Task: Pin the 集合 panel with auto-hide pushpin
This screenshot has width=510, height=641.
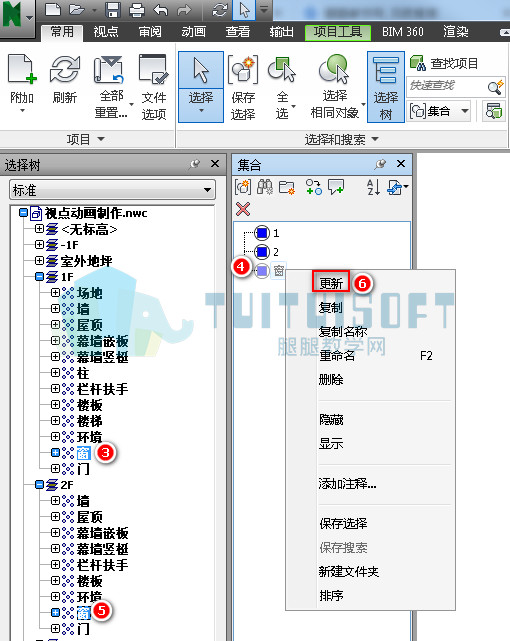Action: pos(380,164)
